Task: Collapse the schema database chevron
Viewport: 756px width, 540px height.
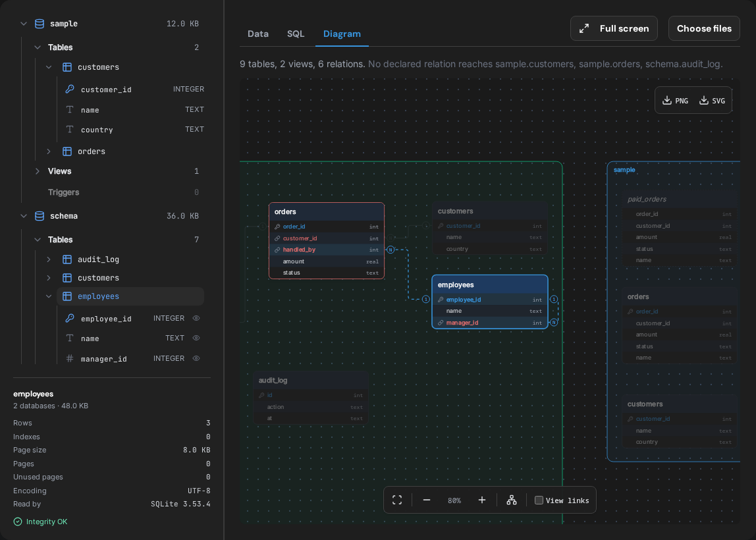Action: click(24, 216)
